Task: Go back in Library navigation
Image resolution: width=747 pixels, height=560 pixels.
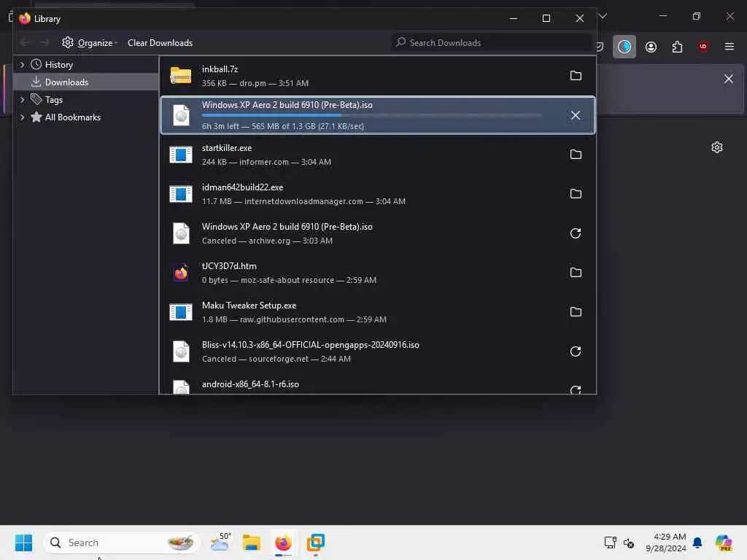Action: click(x=26, y=43)
